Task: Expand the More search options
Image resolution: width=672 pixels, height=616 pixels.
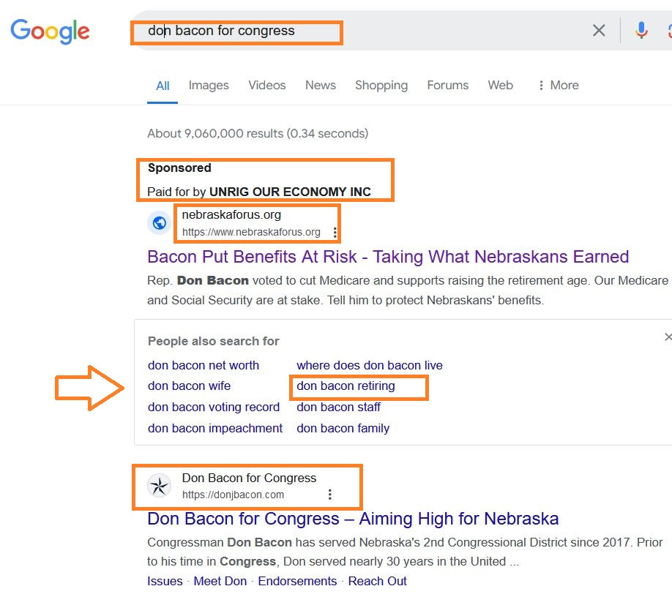Action: 559,86
